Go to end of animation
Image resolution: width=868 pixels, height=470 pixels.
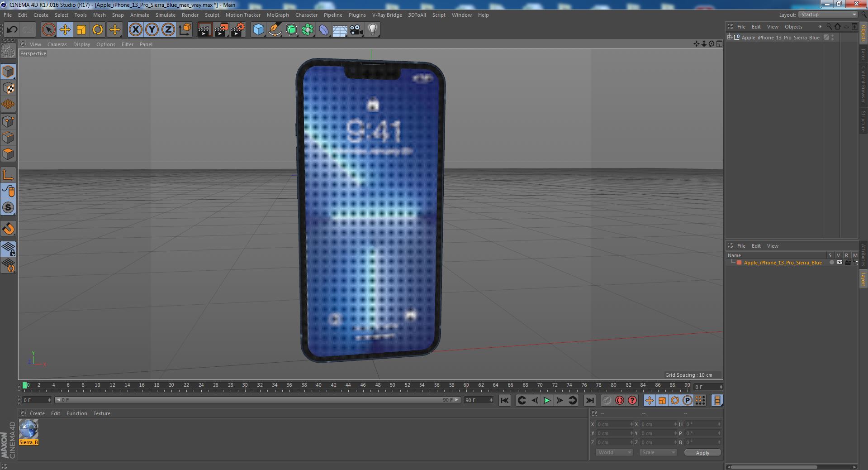click(x=589, y=400)
